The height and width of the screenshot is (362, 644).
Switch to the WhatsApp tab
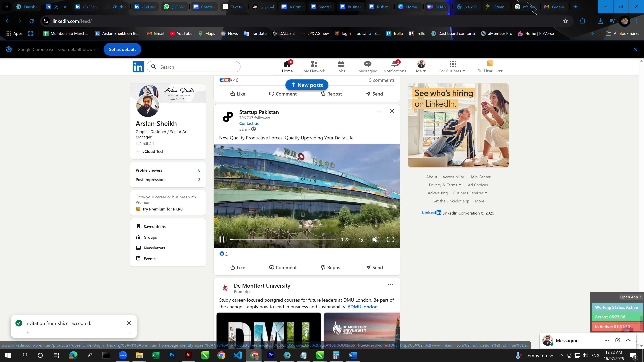[174, 7]
